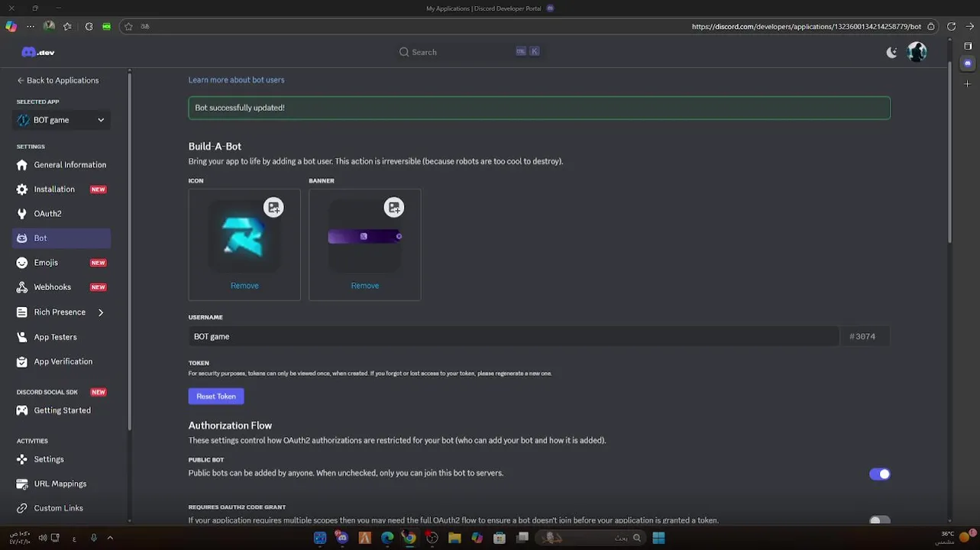Click the Custom Links icon
This screenshot has height=550, width=980.
(22, 508)
